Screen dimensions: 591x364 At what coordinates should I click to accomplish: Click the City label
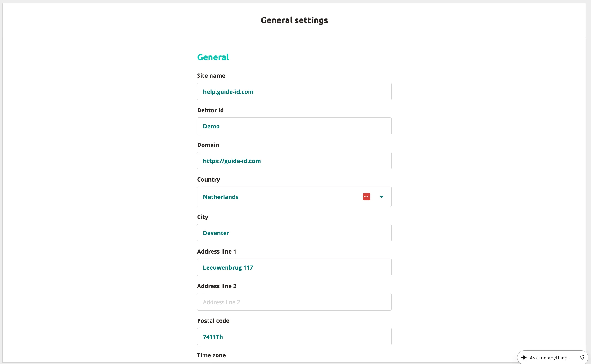pos(202,217)
